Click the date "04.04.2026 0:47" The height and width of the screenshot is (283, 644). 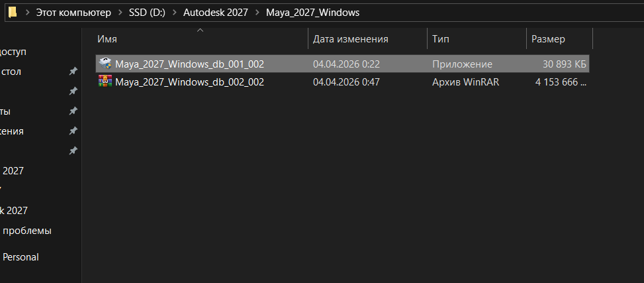(x=346, y=82)
